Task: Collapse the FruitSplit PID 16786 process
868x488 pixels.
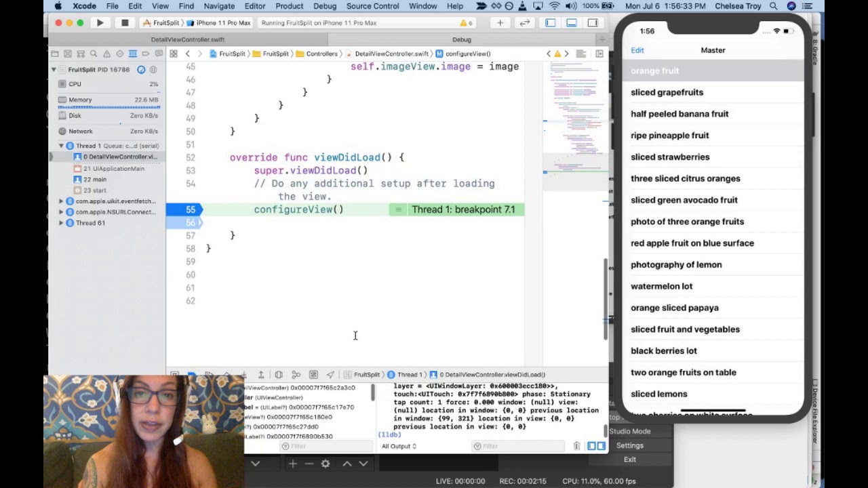Action: [x=54, y=70]
